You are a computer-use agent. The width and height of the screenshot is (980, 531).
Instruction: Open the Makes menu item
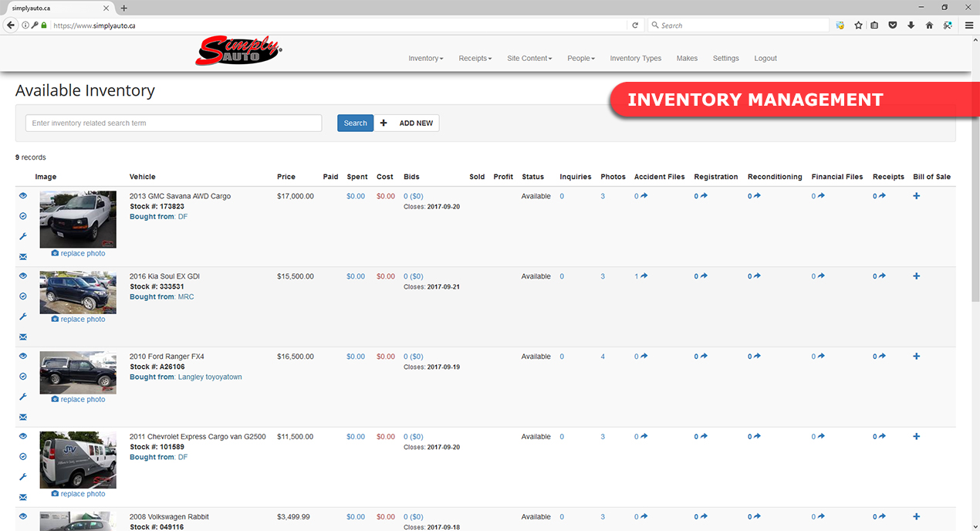[687, 59]
